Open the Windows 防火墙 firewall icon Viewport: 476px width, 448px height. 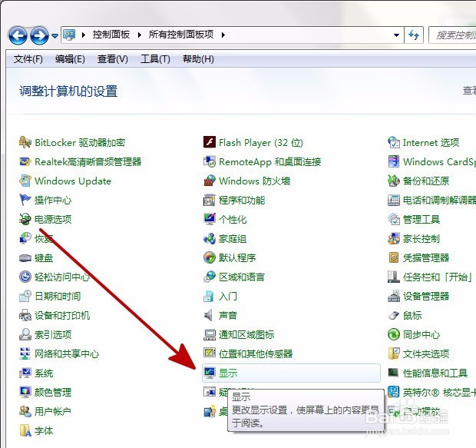(x=210, y=181)
